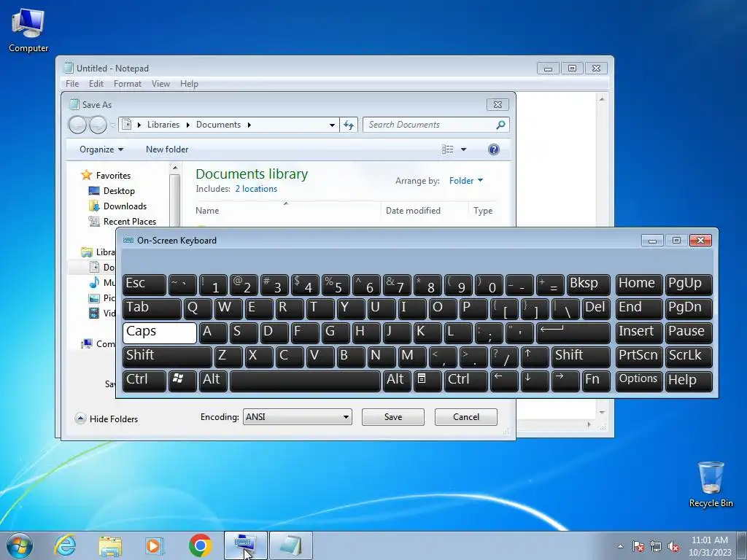Open Notepad Help menu
This screenshot has height=560, width=747.
(x=189, y=84)
